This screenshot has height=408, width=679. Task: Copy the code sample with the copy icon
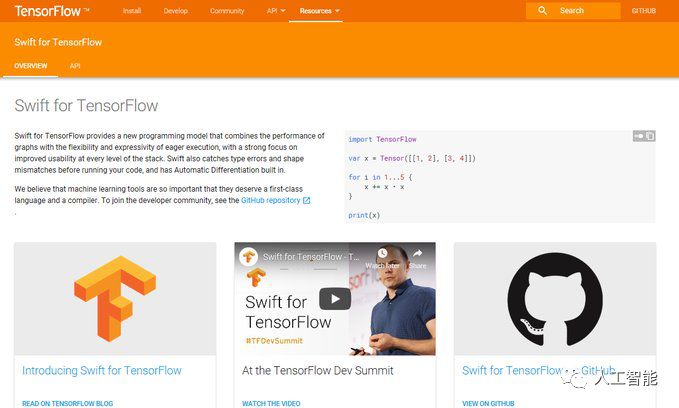tap(650, 136)
